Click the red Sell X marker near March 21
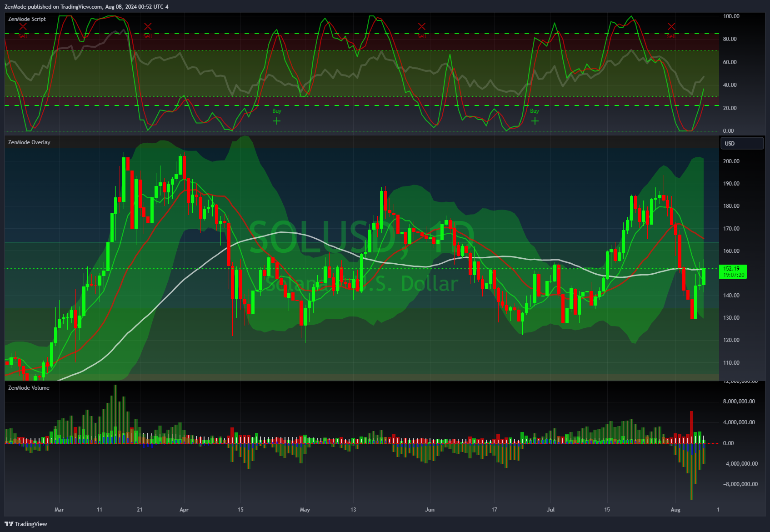 148,27
